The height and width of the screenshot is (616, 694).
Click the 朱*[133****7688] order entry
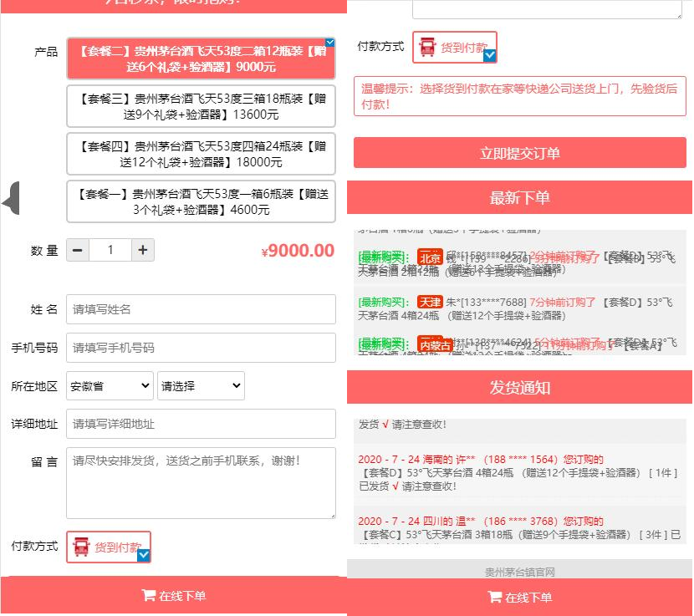tap(519, 309)
